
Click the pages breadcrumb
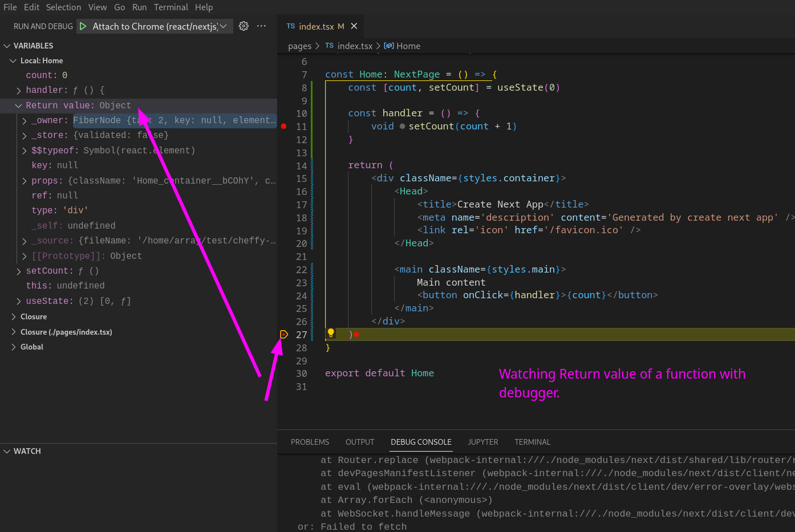pyautogui.click(x=299, y=46)
